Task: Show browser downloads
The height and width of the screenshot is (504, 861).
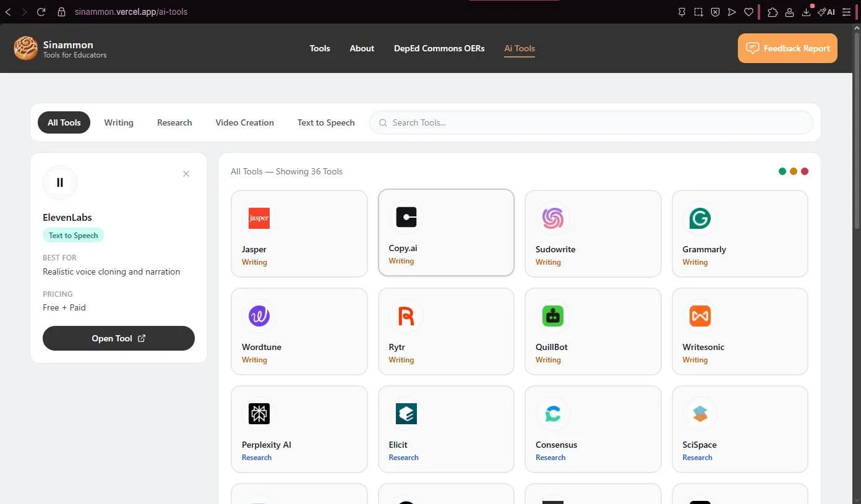Action: pyautogui.click(x=807, y=12)
